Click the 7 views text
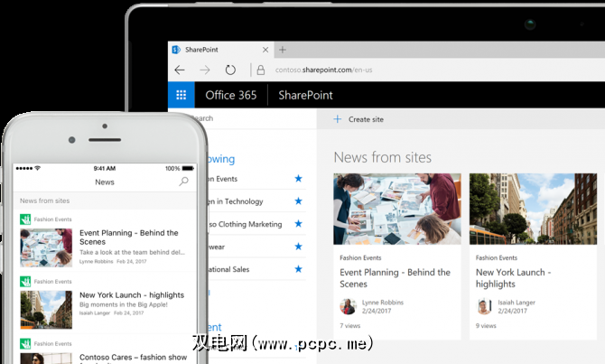This screenshot has height=364, width=605. (350, 326)
